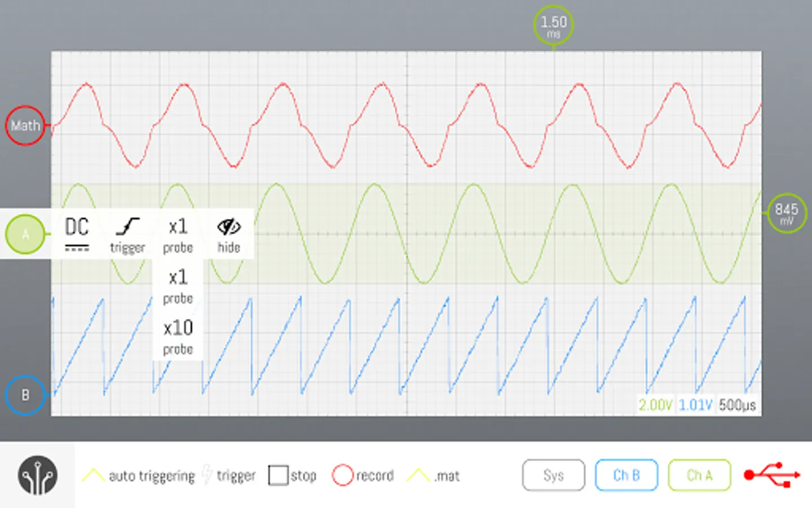
Task: Click the 1.01V channel B scale value
Action: pyautogui.click(x=696, y=405)
